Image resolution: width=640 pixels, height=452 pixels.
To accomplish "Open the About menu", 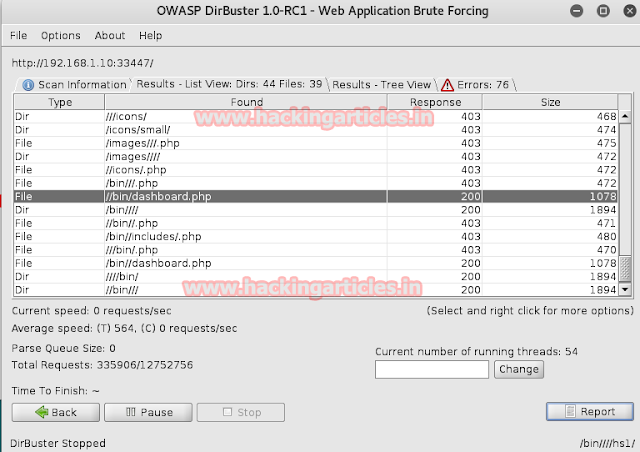I will [110, 36].
